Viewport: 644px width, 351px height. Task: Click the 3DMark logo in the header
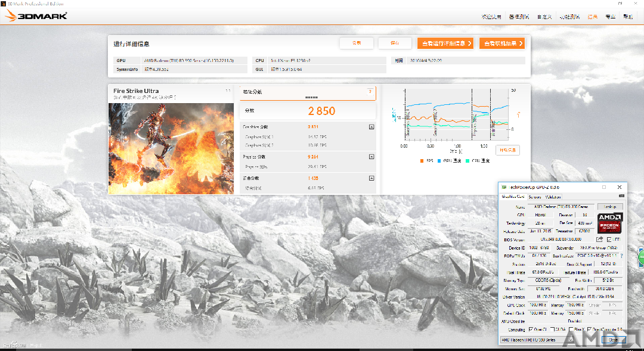pos(36,16)
